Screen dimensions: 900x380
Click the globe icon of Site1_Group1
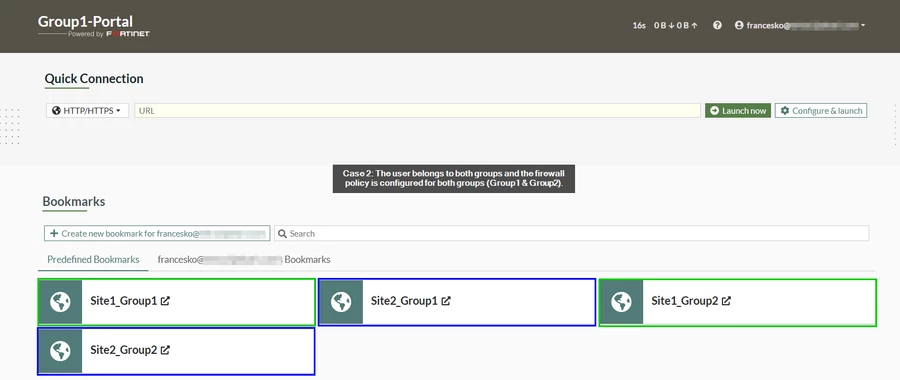point(60,302)
